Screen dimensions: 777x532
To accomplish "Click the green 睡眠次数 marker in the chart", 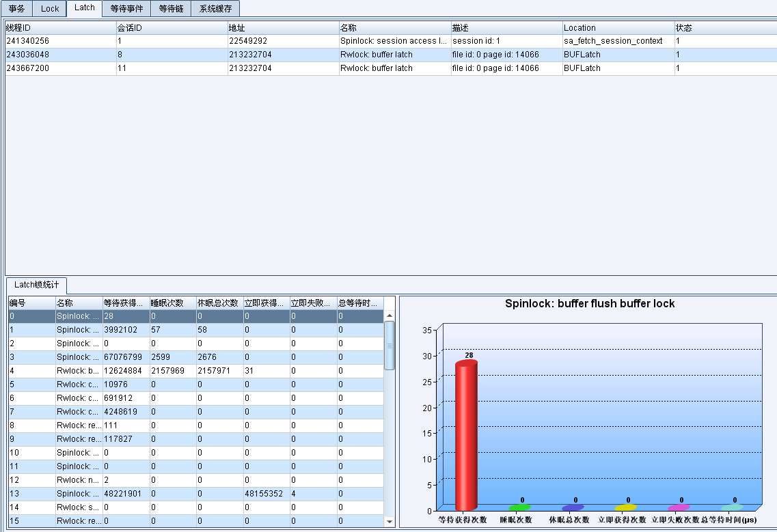I will (x=519, y=507).
